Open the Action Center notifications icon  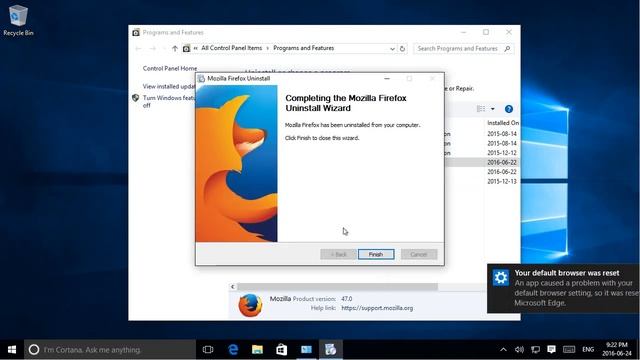coord(551,349)
